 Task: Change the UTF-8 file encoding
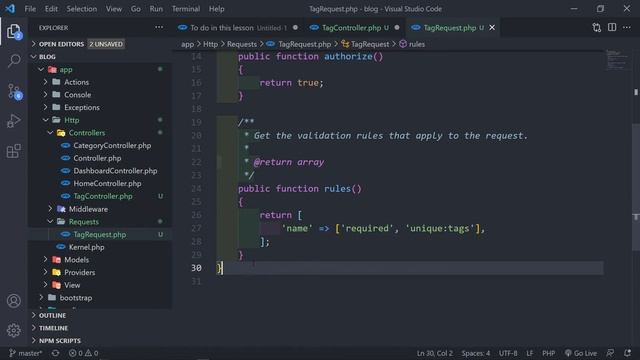[508, 353]
